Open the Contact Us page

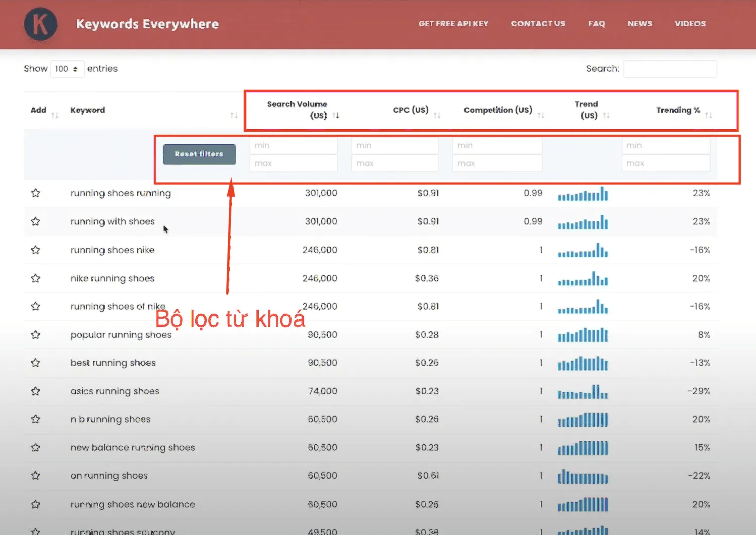(538, 24)
